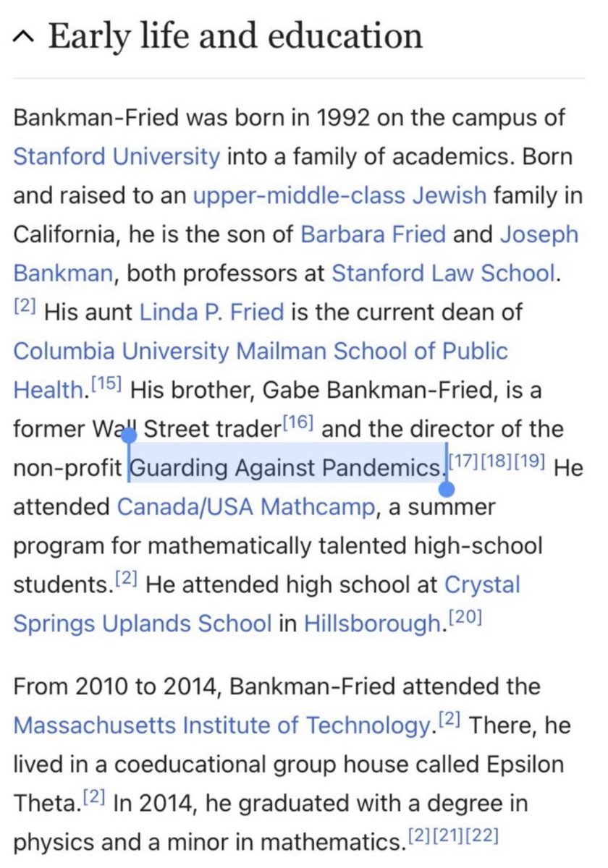This screenshot has height=868, width=608.
Task: Open Columbia University Mailman School link
Action: (261, 351)
